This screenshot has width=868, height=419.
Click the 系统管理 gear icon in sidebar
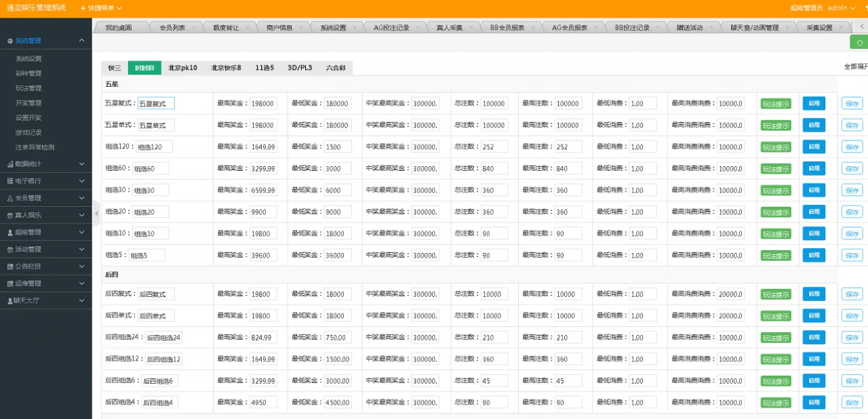10,41
